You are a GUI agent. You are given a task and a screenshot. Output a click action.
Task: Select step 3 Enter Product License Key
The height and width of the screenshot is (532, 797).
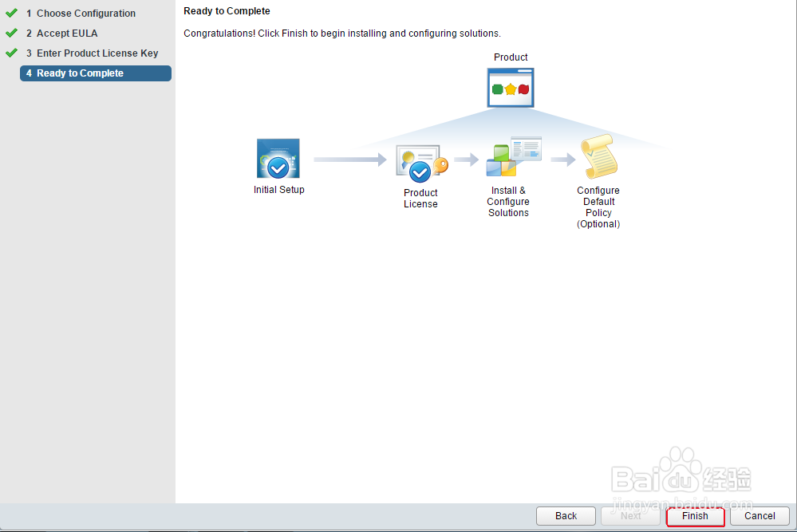coord(92,53)
